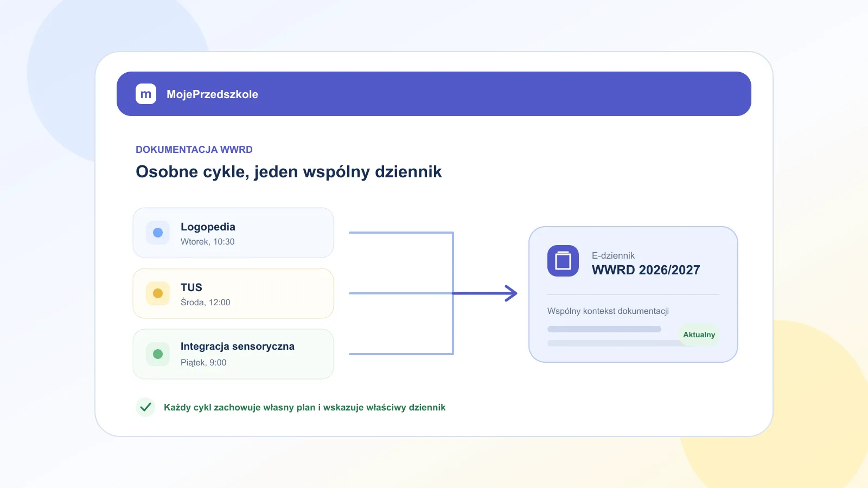Click the time "Wtorek, 10:30"

pyautogui.click(x=208, y=242)
